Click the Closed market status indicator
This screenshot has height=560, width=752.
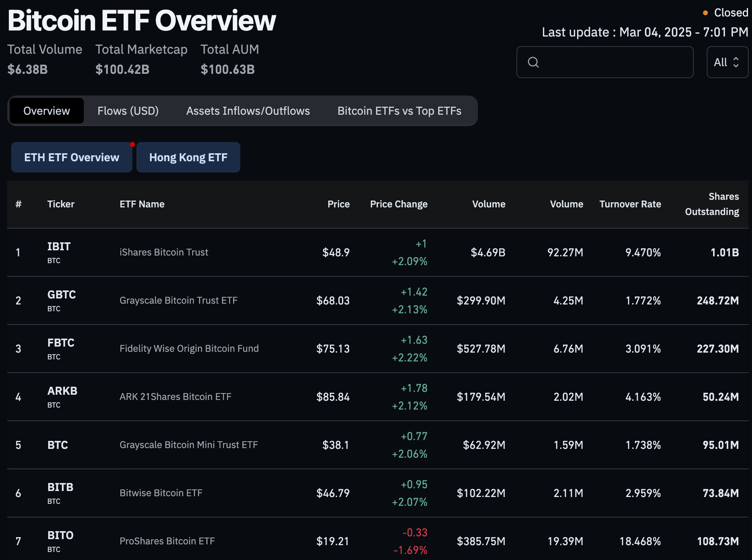[x=726, y=13]
